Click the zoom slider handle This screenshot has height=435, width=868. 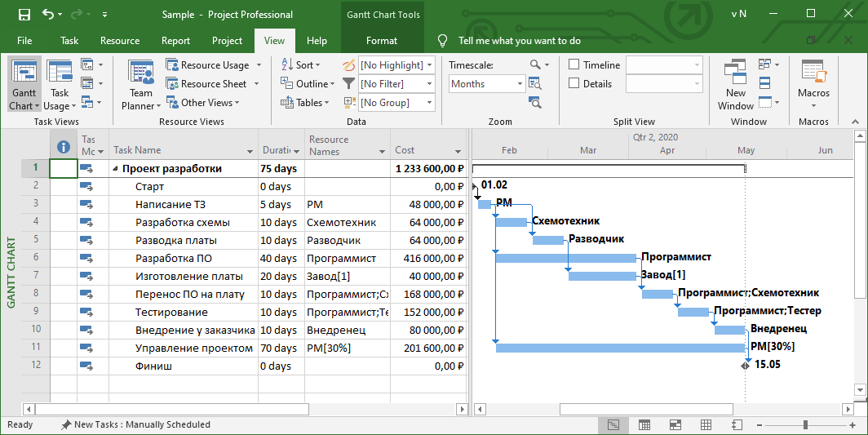[805, 425]
